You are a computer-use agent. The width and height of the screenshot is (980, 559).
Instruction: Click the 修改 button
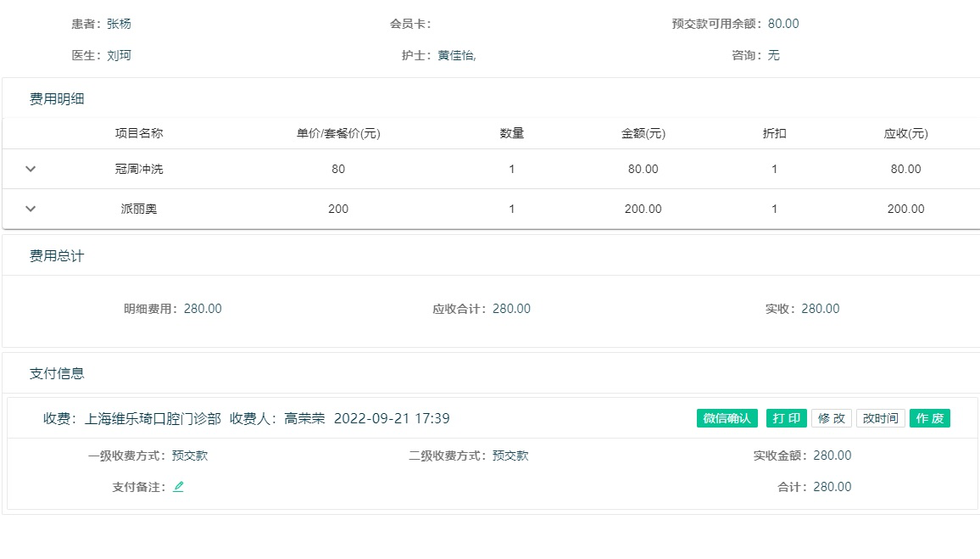tap(831, 418)
